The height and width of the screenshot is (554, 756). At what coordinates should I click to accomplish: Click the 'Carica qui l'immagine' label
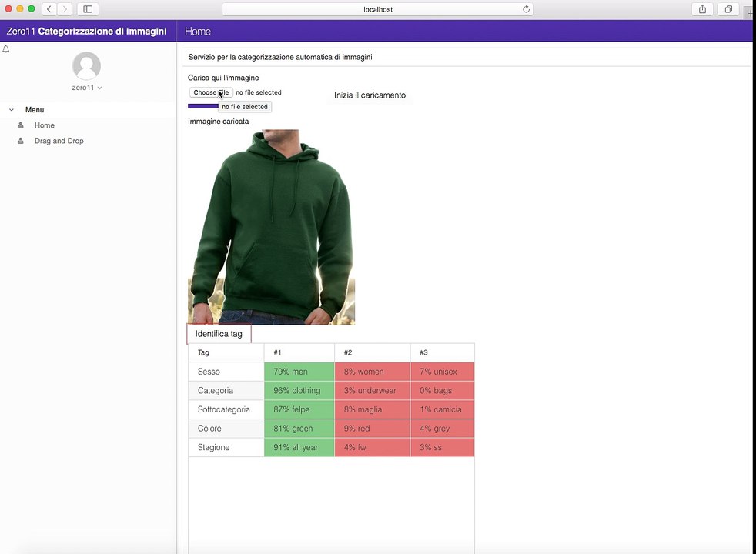(223, 78)
